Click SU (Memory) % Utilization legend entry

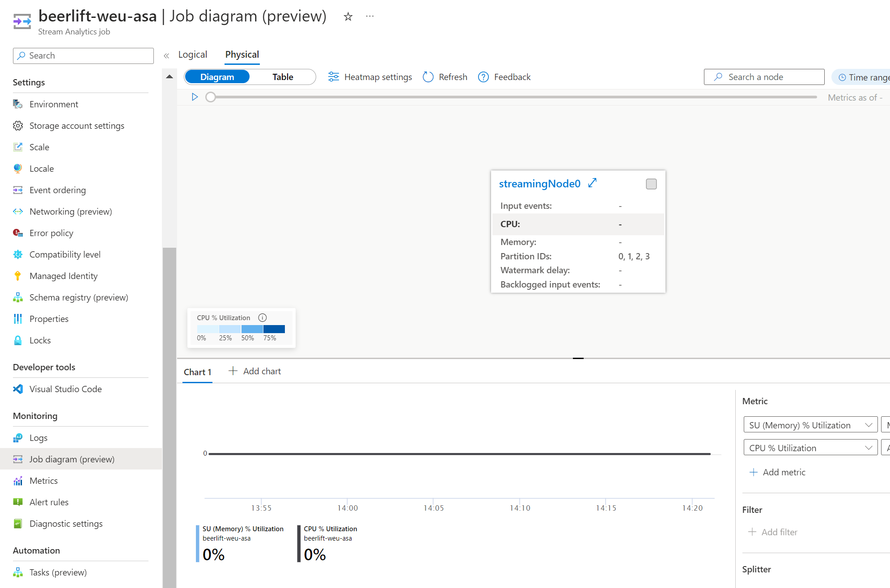coord(240,543)
